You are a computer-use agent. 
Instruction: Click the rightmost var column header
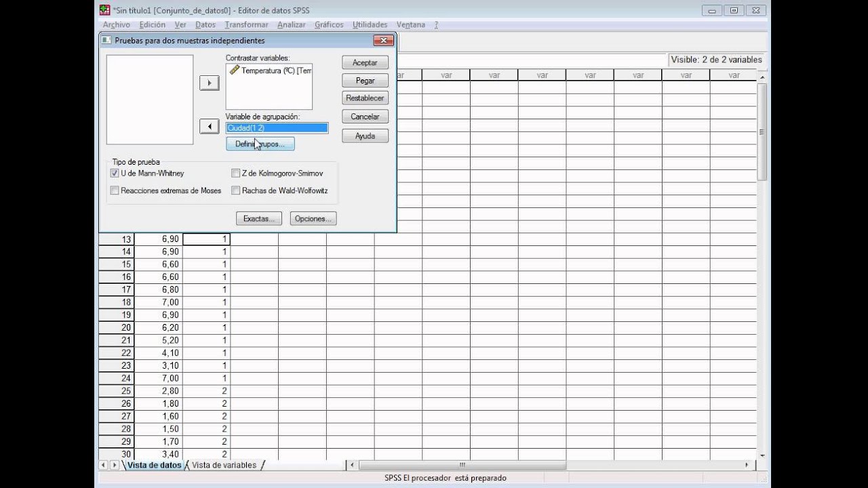[734, 75]
